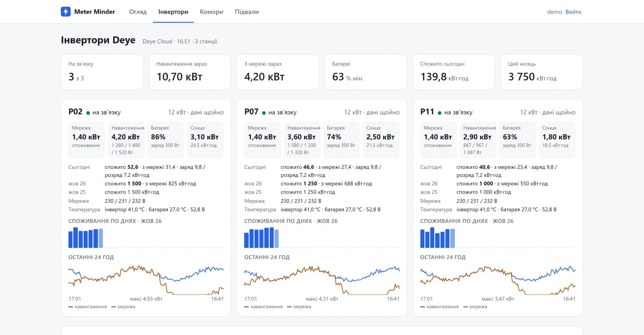Select the 'Навантаження зараз' 10,70 кВт card
This screenshot has width=644, height=335.
click(190, 72)
